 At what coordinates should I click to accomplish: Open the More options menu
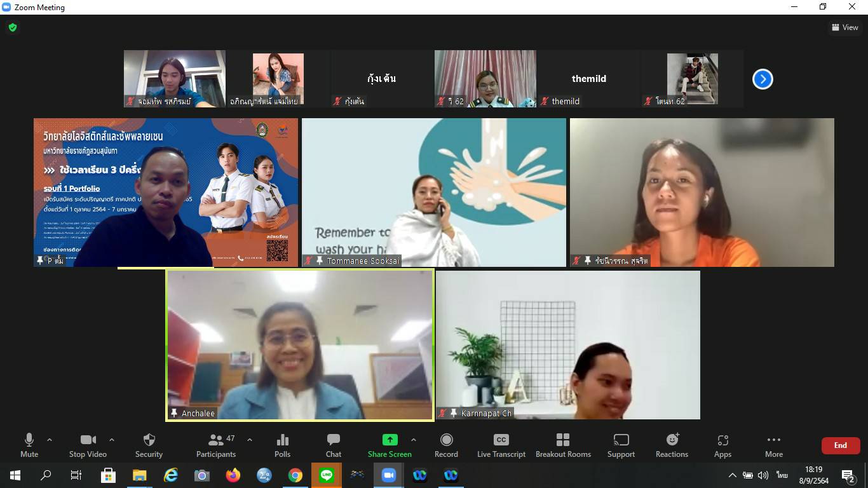coord(773,445)
